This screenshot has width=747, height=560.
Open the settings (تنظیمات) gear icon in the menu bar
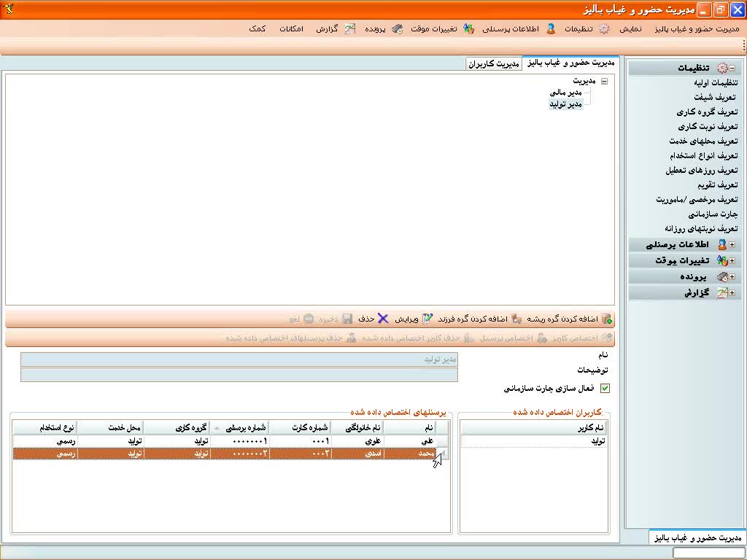pyautogui.click(x=604, y=29)
